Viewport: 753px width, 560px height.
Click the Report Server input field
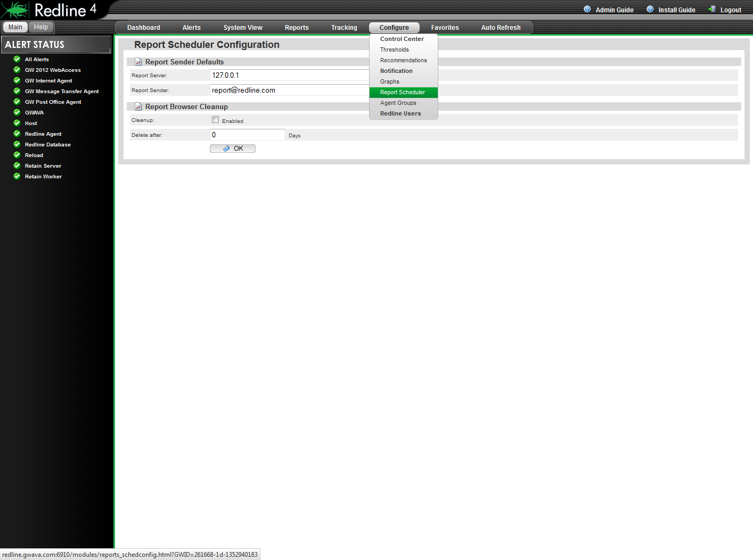click(x=290, y=75)
